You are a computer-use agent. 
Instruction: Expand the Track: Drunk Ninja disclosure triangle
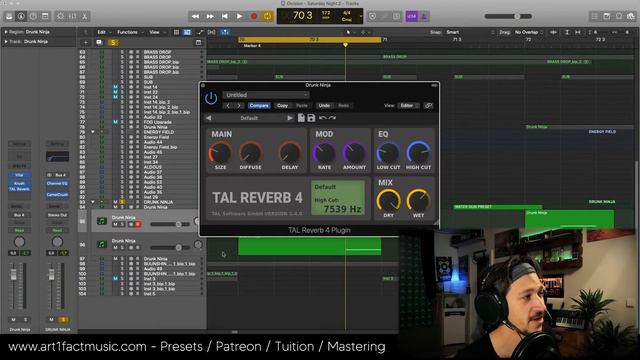6,41
